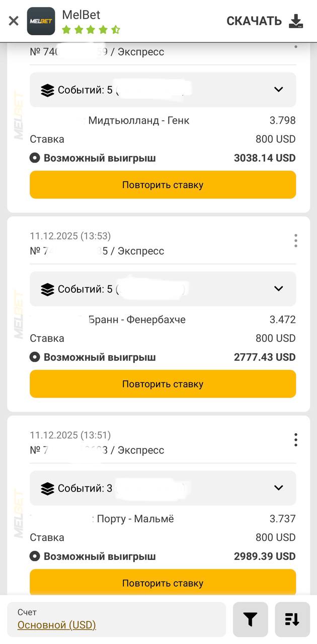Expand events list for Мидтьюлланд - Генк bet

(x=278, y=90)
